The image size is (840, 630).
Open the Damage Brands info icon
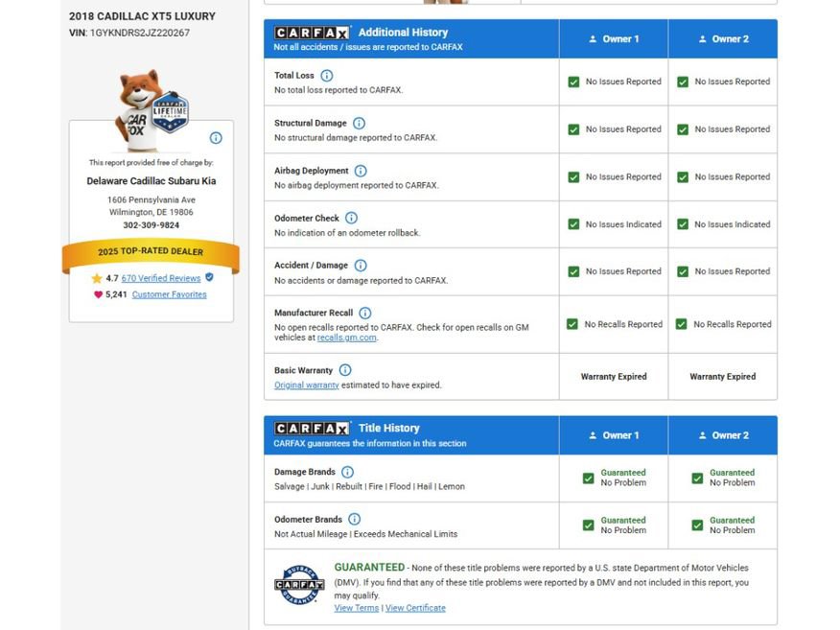click(x=347, y=472)
